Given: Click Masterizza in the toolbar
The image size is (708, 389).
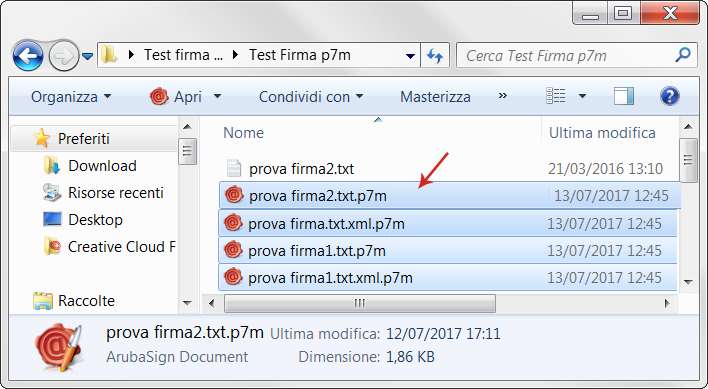Looking at the screenshot, I should pyautogui.click(x=435, y=97).
